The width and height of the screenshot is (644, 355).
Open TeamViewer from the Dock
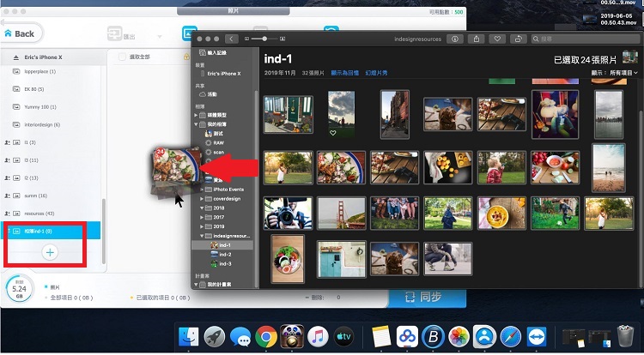[x=537, y=338]
